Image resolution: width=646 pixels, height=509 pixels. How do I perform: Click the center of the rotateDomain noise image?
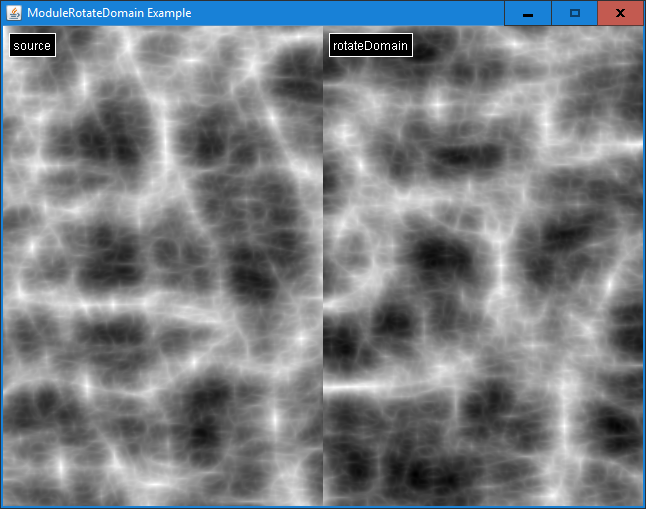(x=483, y=265)
